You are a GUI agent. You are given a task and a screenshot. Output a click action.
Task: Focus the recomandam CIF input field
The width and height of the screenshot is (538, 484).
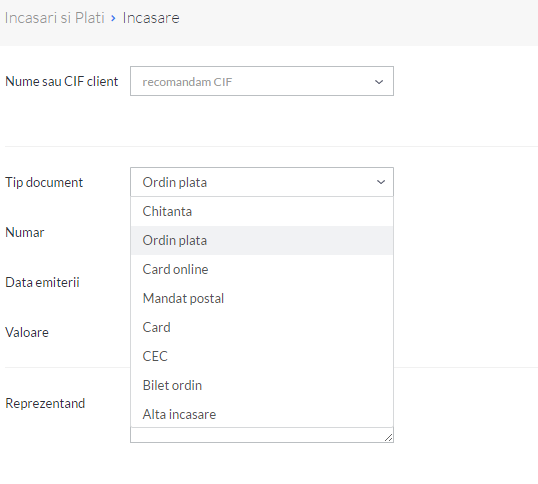[x=262, y=81]
